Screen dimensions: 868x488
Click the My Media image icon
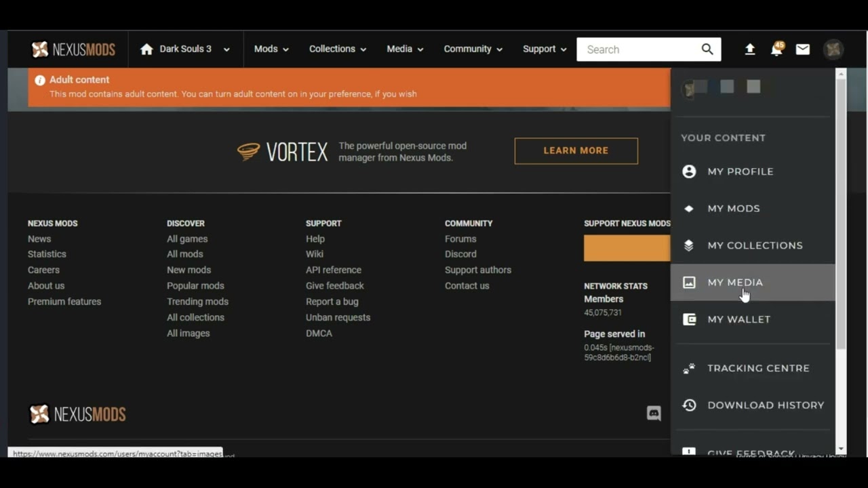[689, 283]
